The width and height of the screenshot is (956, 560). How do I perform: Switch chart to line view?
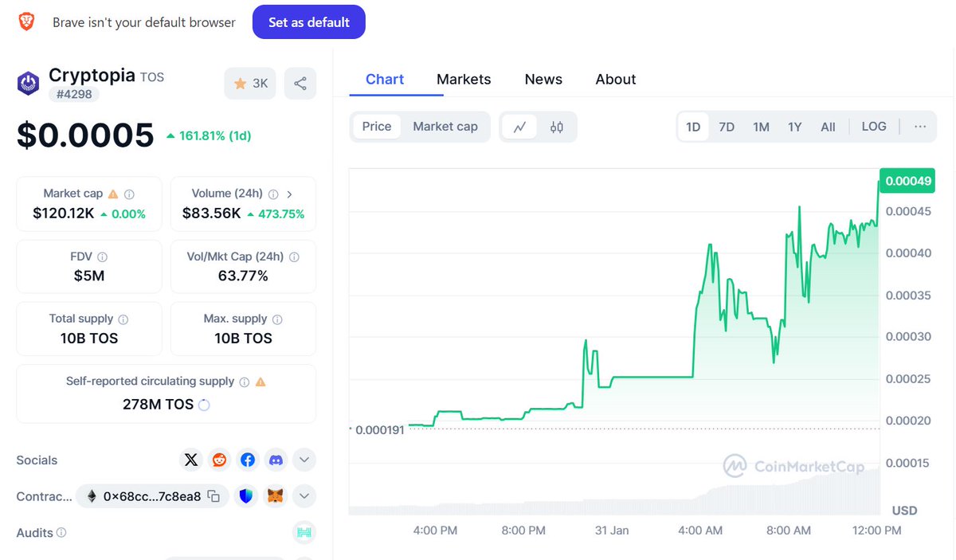(519, 127)
